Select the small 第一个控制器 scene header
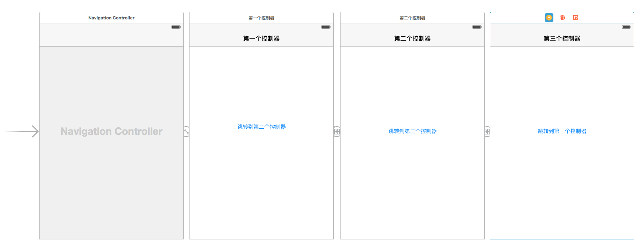Screen dimensions: 644x252 click(261, 18)
